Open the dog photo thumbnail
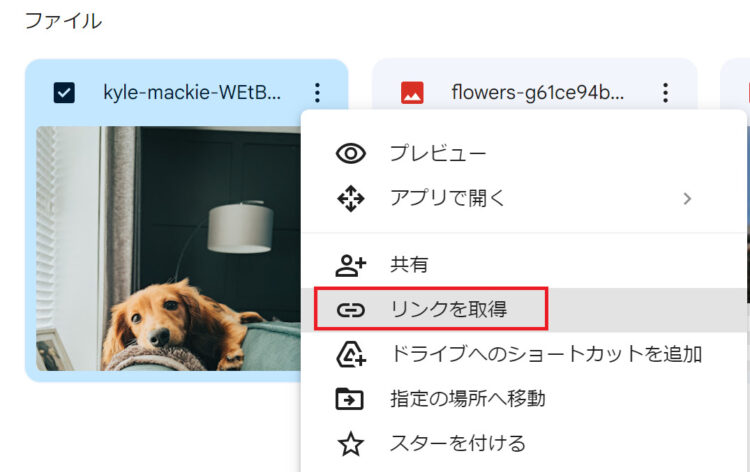 pyautogui.click(x=168, y=248)
